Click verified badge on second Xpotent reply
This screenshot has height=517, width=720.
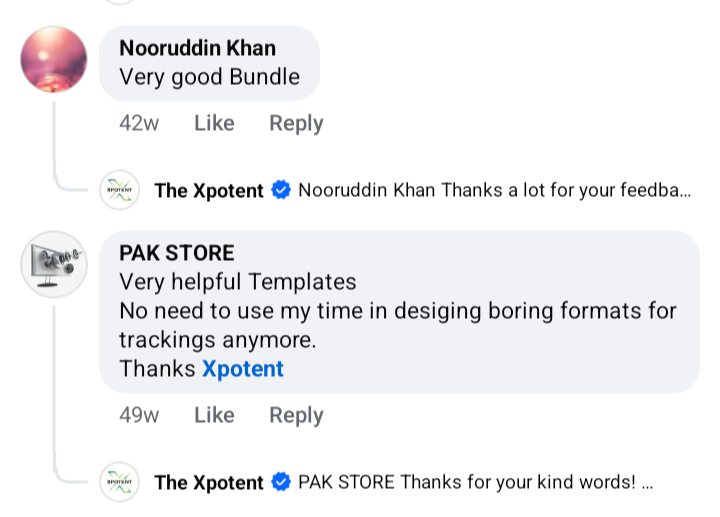point(281,482)
